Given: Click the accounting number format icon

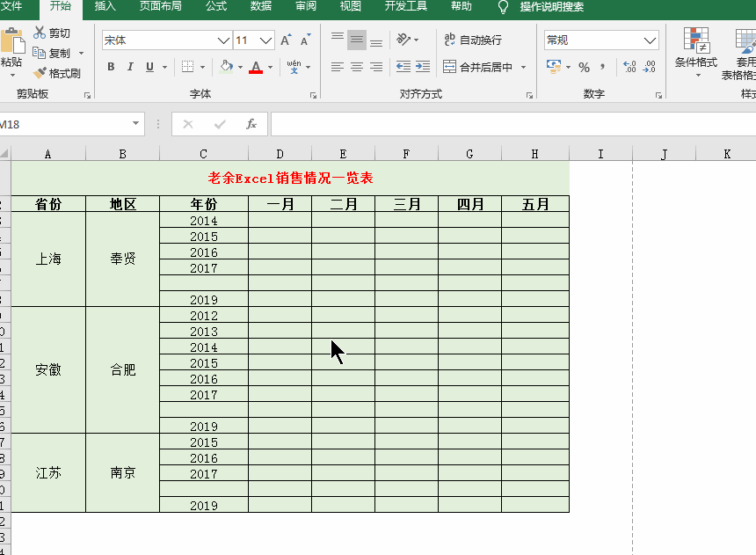Looking at the screenshot, I should (x=554, y=67).
